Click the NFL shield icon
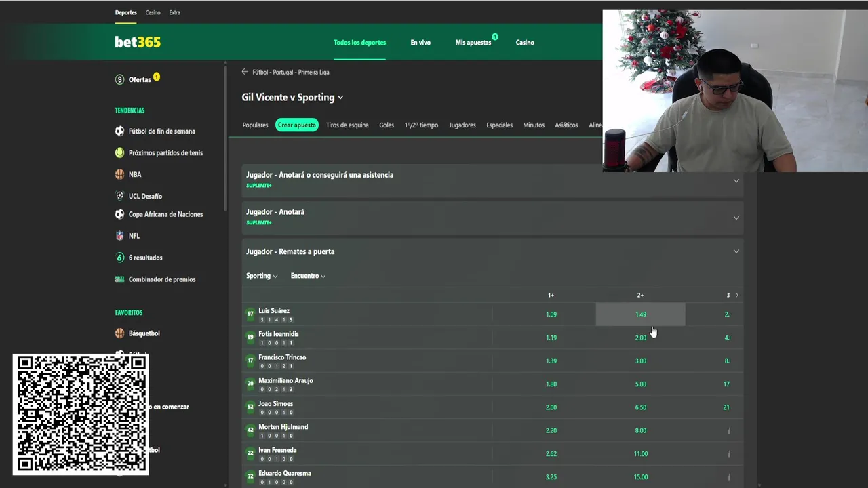 tap(120, 236)
